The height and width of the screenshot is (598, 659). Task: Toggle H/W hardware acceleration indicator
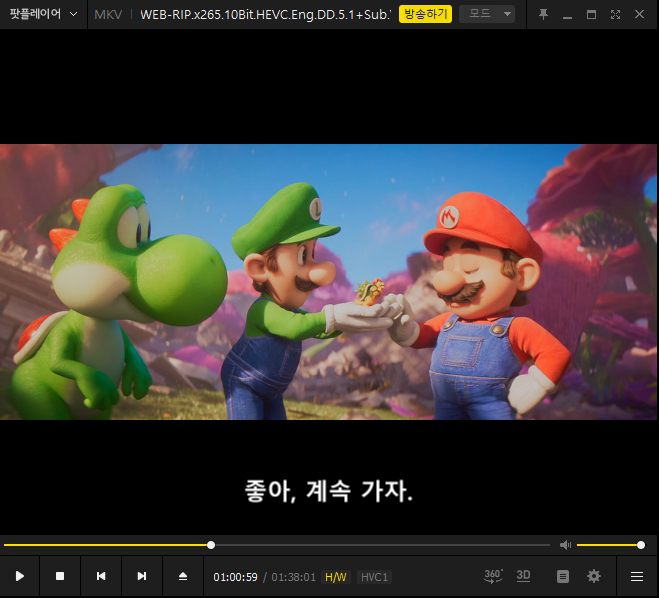click(335, 577)
